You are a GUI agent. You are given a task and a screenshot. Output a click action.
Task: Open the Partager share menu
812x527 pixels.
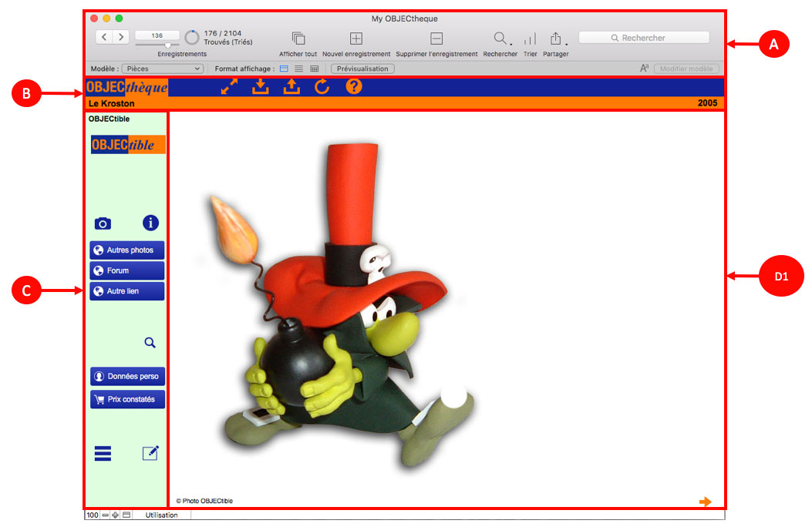(x=556, y=39)
